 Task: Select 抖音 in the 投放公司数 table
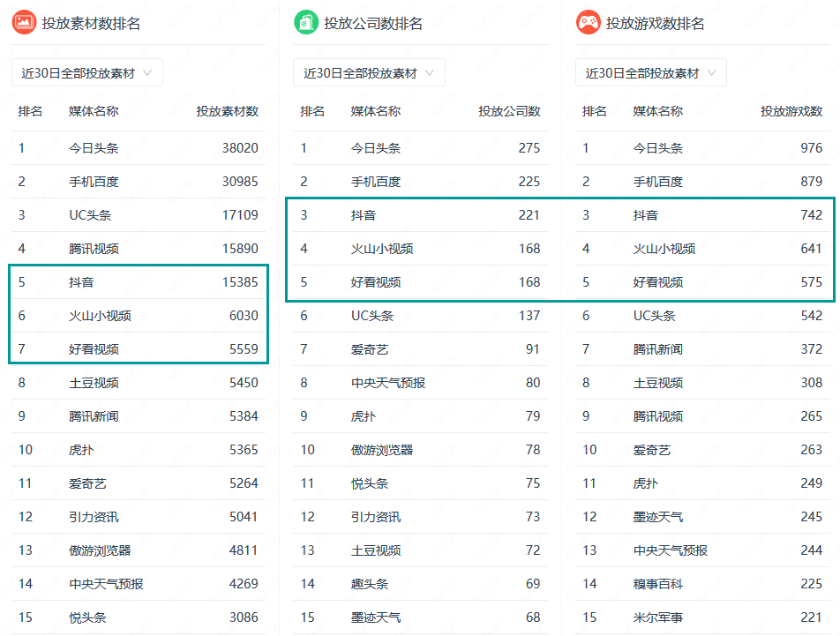coord(364,215)
